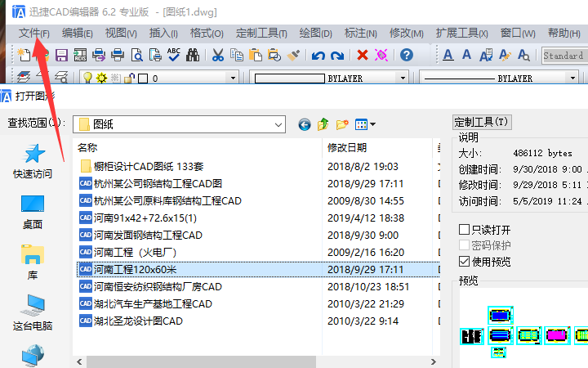Click the underlined A text icon
This screenshot has height=368, width=588.
448,56
